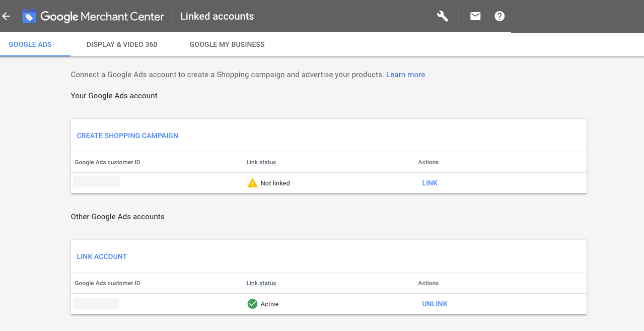
Task: Open the wrench tools menu
Action: pyautogui.click(x=443, y=16)
